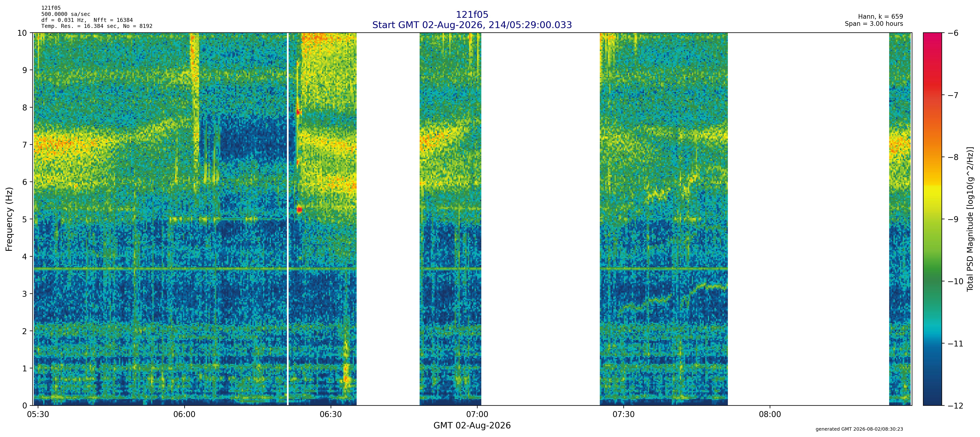Click the '−6' colorbar tick label
This screenshot has height=437, width=980.
pyautogui.click(x=953, y=33)
